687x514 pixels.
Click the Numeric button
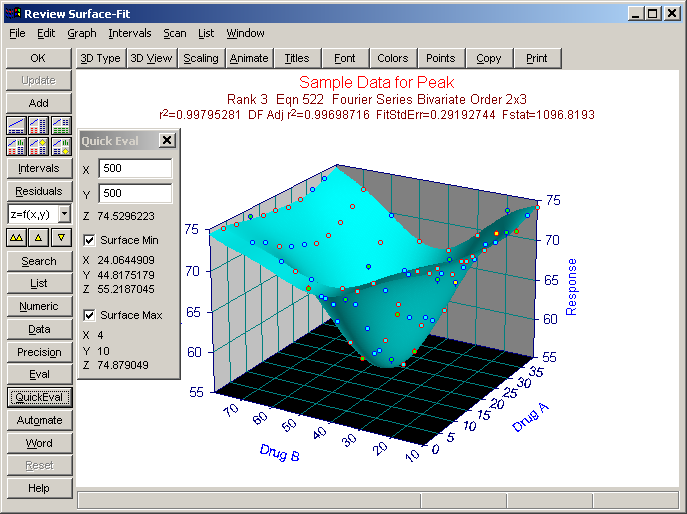pos(39,306)
